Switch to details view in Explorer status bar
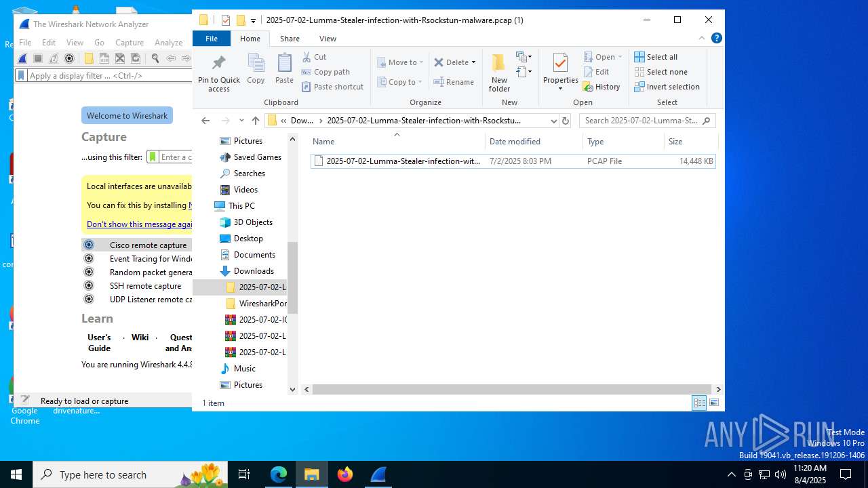Screen dimensions: 868x488 point(699,403)
